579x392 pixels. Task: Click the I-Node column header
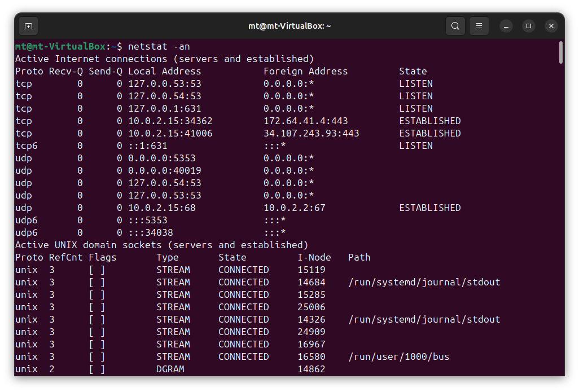coord(314,257)
